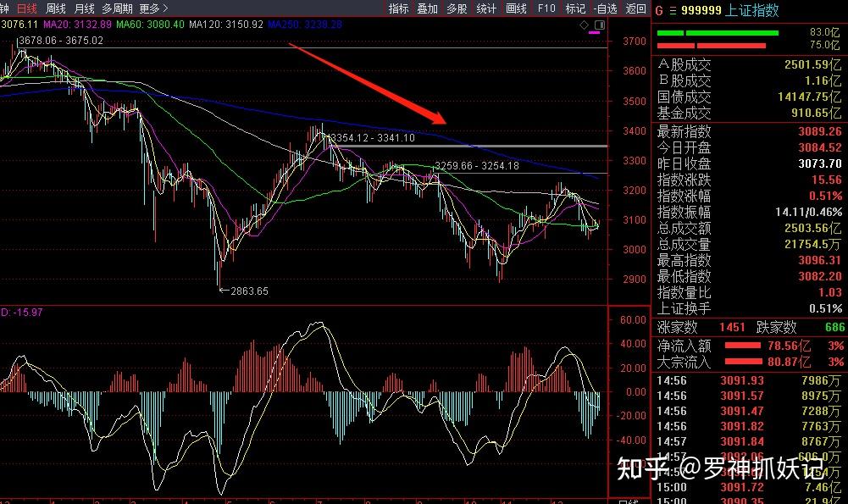Open the 多周期 multi-period view
The width and height of the screenshot is (848, 504).
coord(117,8)
